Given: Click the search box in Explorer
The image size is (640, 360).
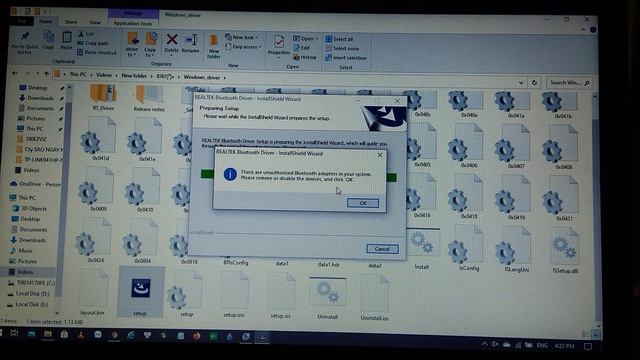Looking at the screenshot, I should point(569,82).
